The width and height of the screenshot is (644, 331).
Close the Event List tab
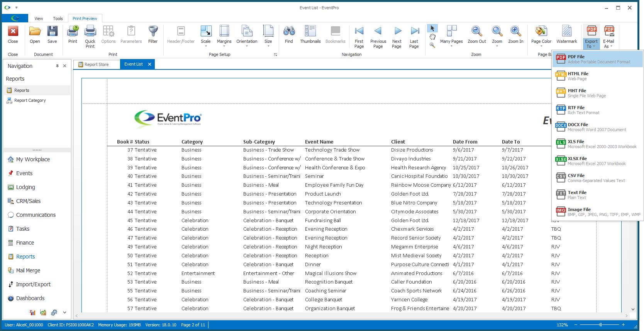tap(149, 64)
